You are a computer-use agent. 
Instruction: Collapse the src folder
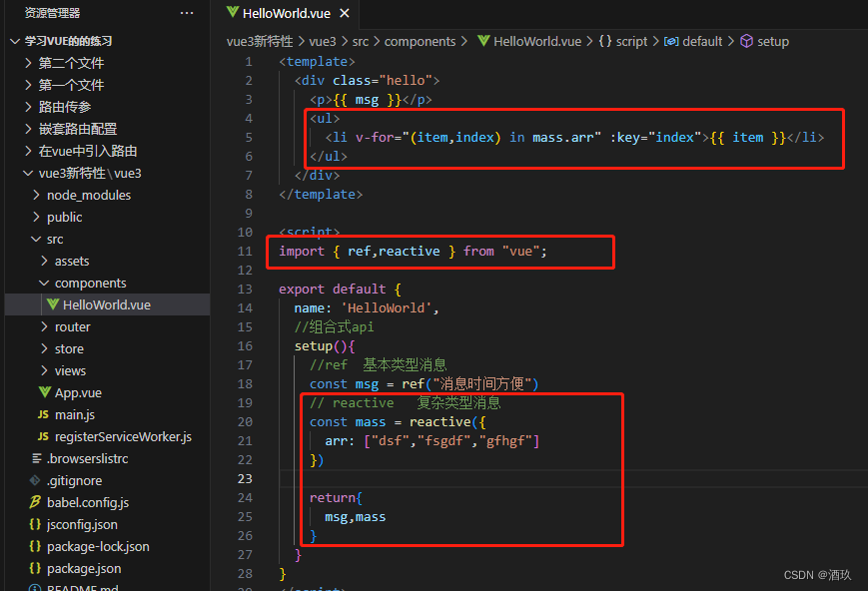(x=37, y=239)
